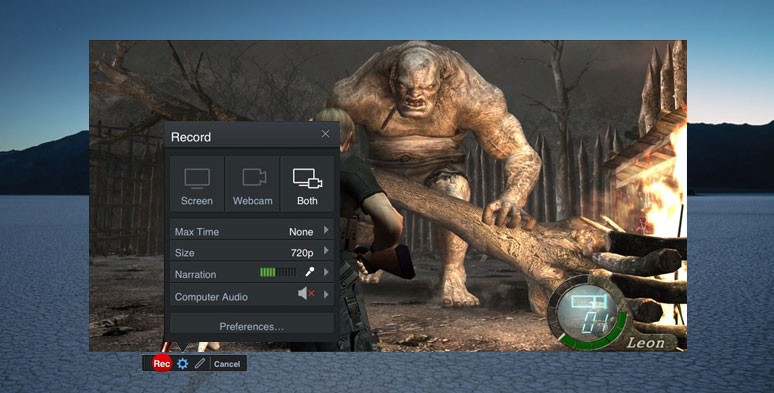774x393 pixels.
Task: Click the Record panel title
Action: pyautogui.click(x=191, y=137)
